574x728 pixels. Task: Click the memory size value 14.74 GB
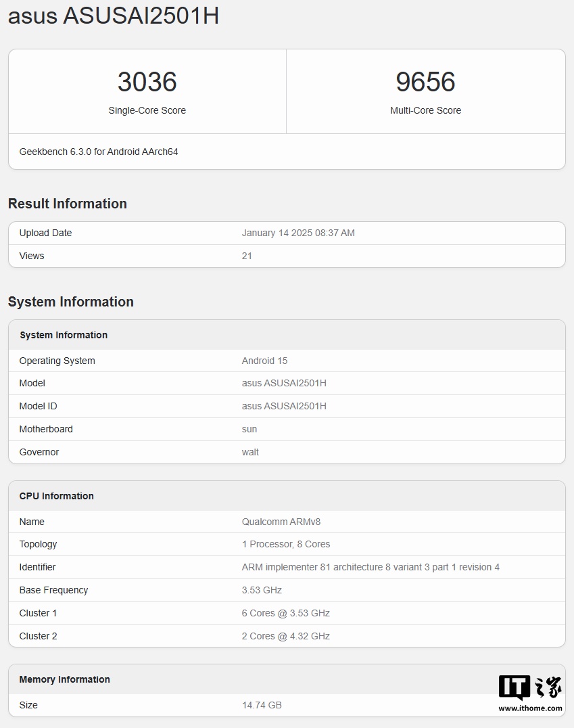262,705
